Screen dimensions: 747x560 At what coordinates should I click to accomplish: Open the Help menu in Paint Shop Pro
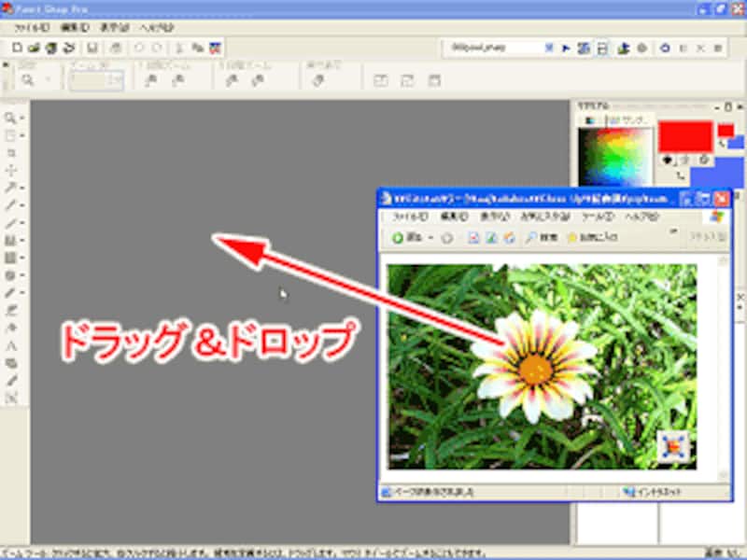coord(157,28)
